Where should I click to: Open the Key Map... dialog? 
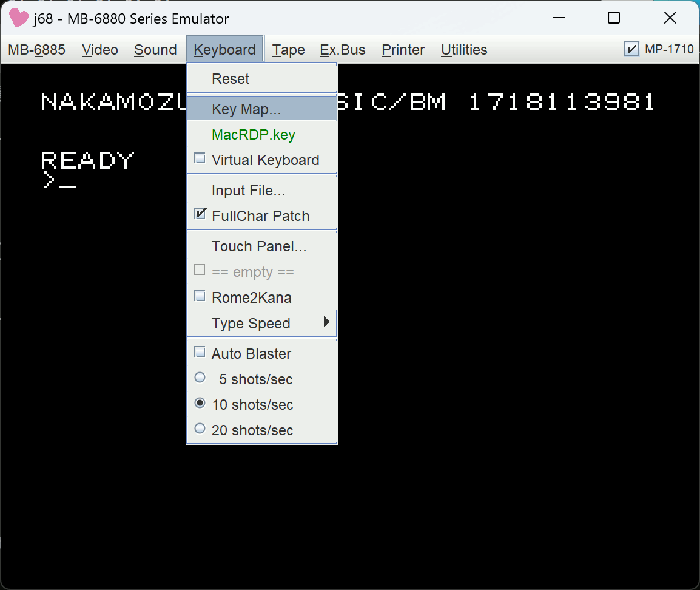click(x=261, y=109)
